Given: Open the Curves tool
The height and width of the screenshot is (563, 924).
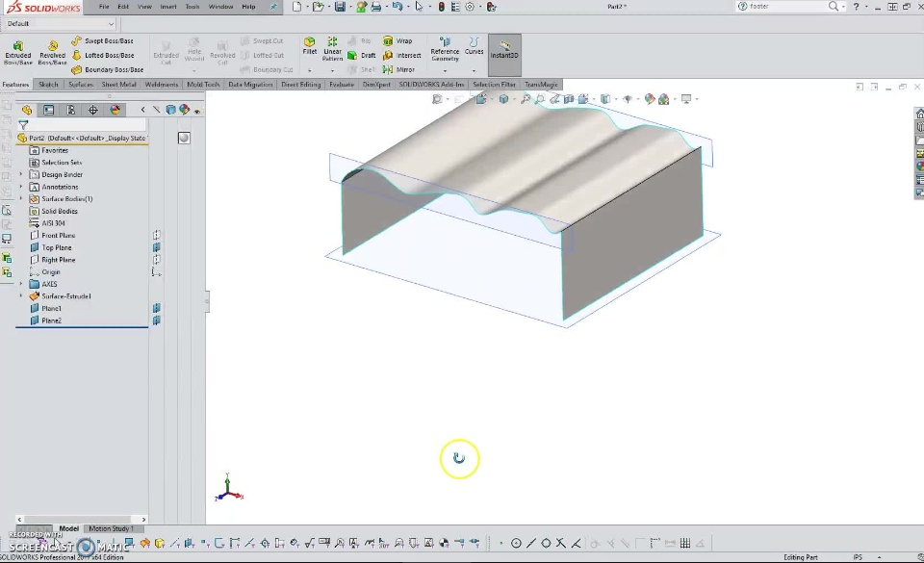Looking at the screenshot, I should (474, 46).
